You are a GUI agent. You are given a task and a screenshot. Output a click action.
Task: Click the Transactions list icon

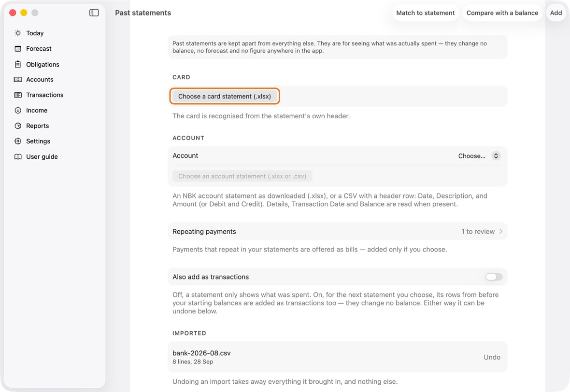pos(18,95)
